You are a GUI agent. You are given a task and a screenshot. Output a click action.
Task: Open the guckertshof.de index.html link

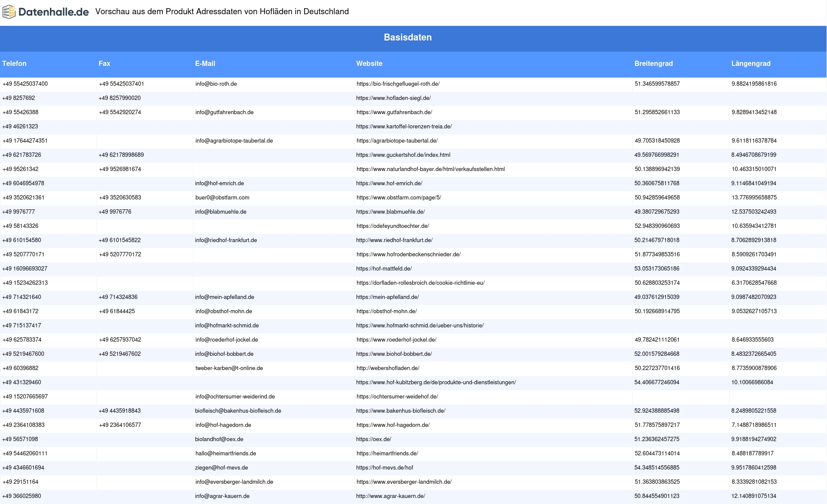coord(403,155)
